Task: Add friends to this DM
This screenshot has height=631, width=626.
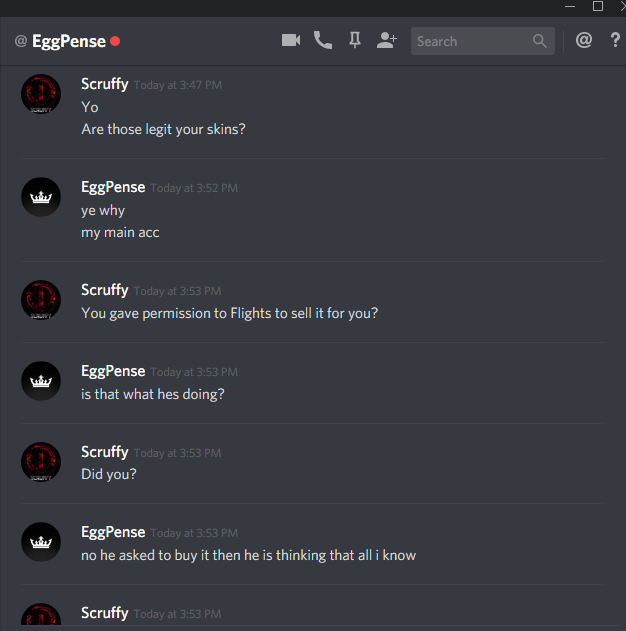Action: click(x=387, y=40)
